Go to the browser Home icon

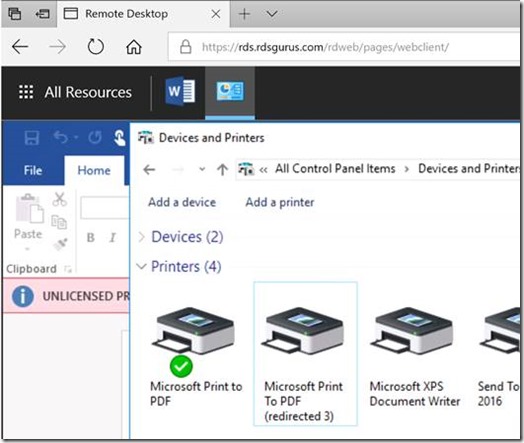click(x=134, y=47)
